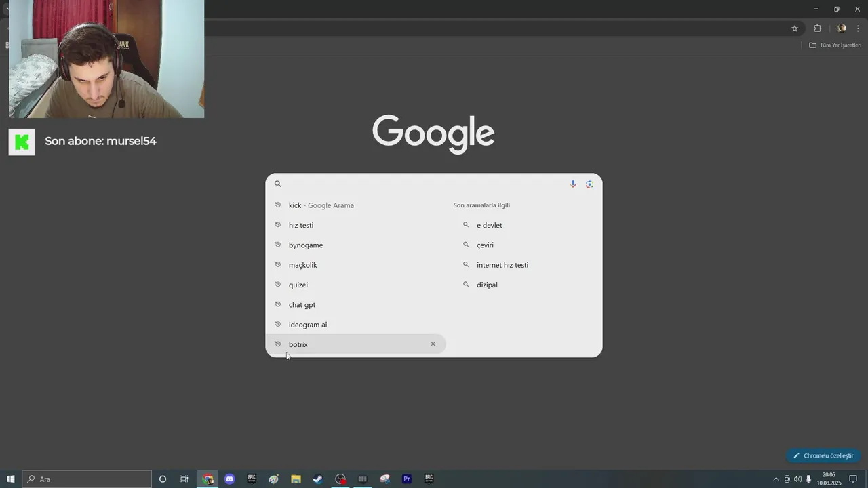This screenshot has height=488, width=868.
Task: Select the hız testi suggestion
Action: coord(355,225)
